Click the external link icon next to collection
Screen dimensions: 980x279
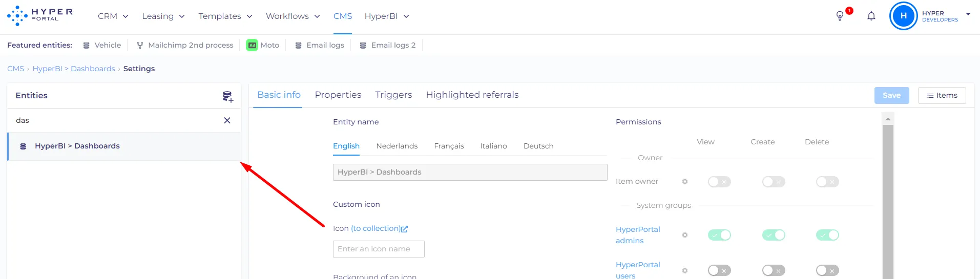click(x=405, y=229)
